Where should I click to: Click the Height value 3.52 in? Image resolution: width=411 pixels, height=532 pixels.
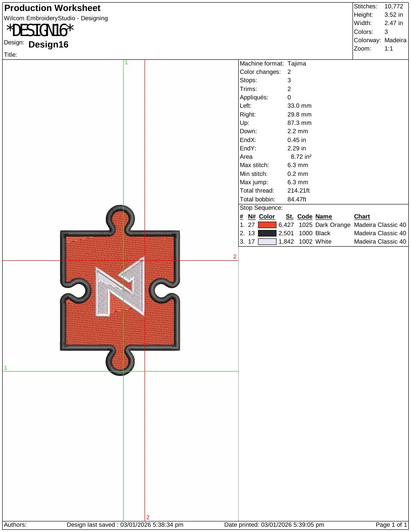[x=394, y=15]
